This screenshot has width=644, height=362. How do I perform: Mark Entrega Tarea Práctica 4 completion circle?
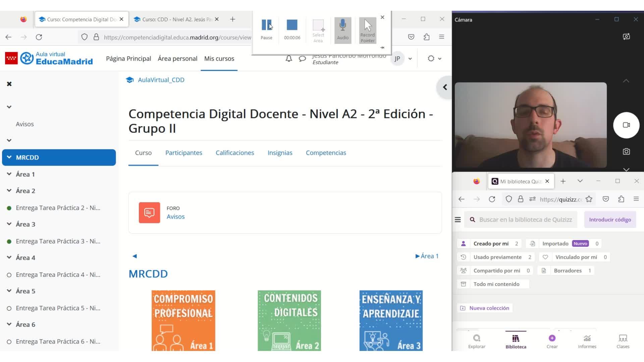click(x=9, y=275)
